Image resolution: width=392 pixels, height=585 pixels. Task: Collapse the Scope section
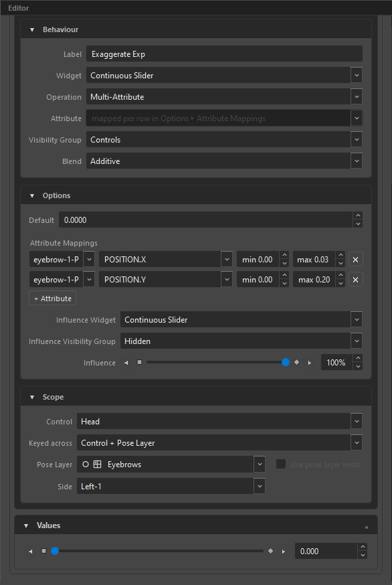point(32,397)
